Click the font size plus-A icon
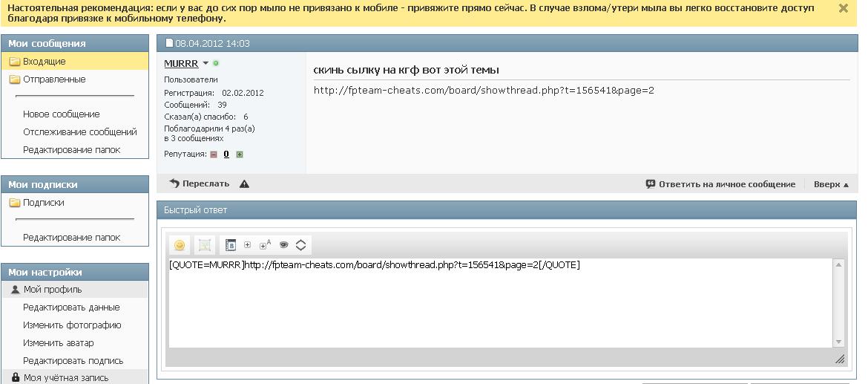The height and width of the screenshot is (384, 868). pyautogui.click(x=265, y=244)
